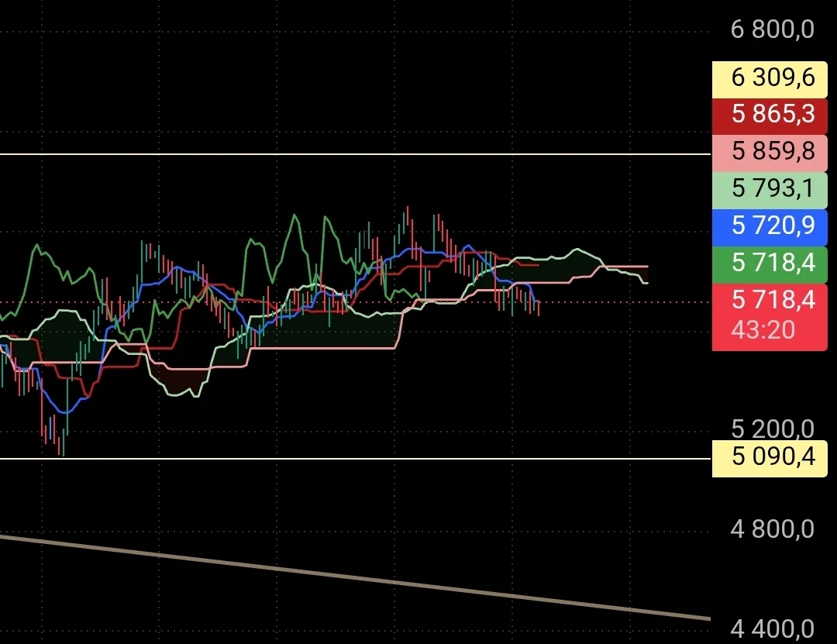Click the 4 400,0 axis value
This screenshot has width=837, height=644.
pos(772,629)
